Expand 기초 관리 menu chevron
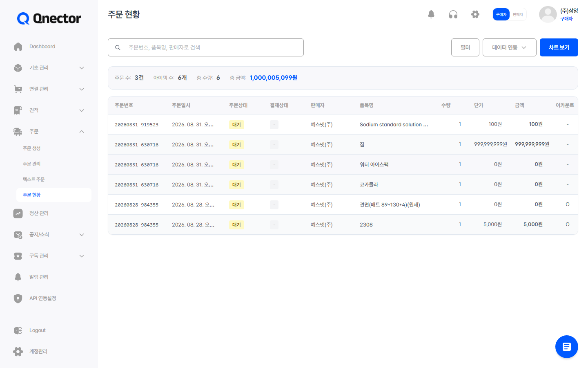This screenshot has width=588, height=368. tap(82, 68)
